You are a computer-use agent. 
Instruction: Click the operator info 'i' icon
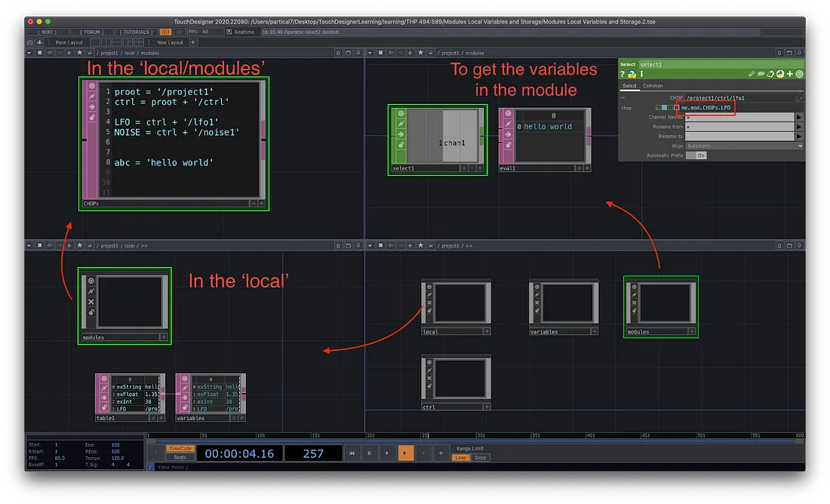(641, 74)
